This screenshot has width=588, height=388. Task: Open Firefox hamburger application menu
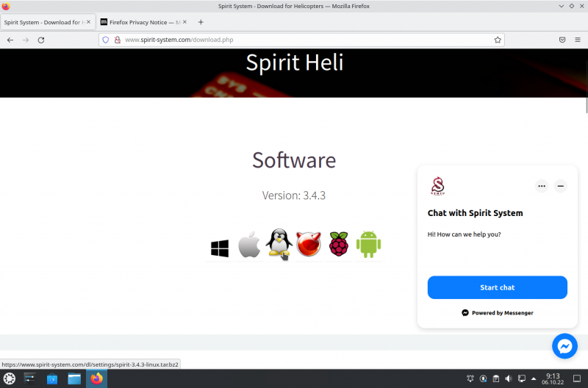pyautogui.click(x=578, y=40)
